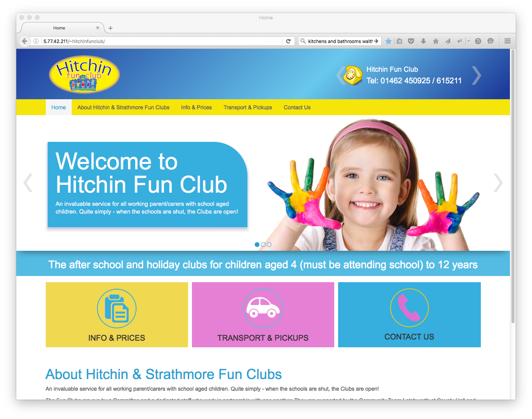This screenshot has height=419, width=532.
Task: Click the Hitchin Fun Club logo
Action: point(85,74)
